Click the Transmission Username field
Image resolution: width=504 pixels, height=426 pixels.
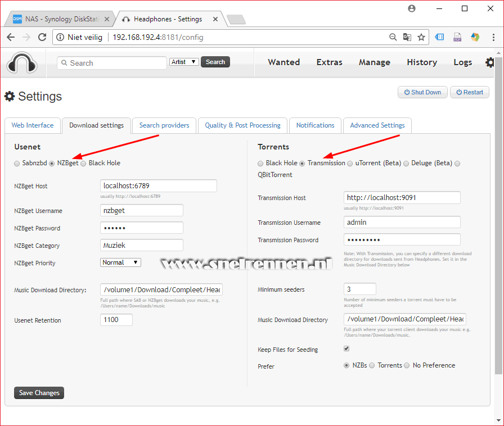402,222
